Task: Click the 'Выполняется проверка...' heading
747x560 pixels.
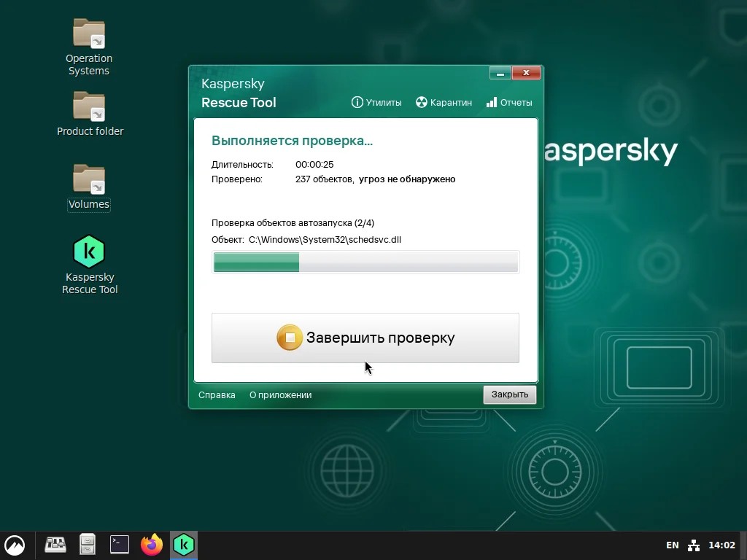Action: click(292, 141)
